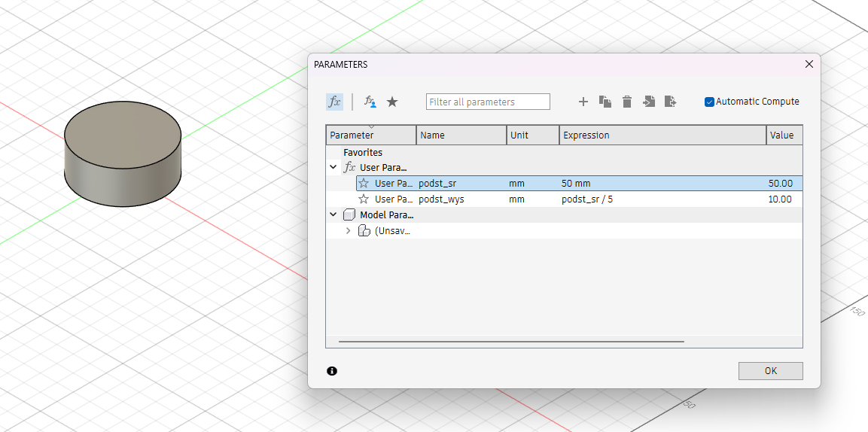Click the export parameters icon

[x=671, y=102]
